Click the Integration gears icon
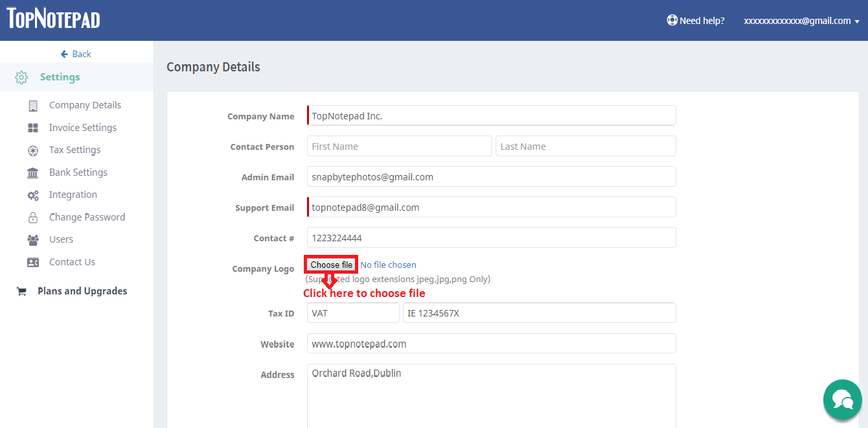Viewport: 868px width, 428px height. (x=33, y=195)
